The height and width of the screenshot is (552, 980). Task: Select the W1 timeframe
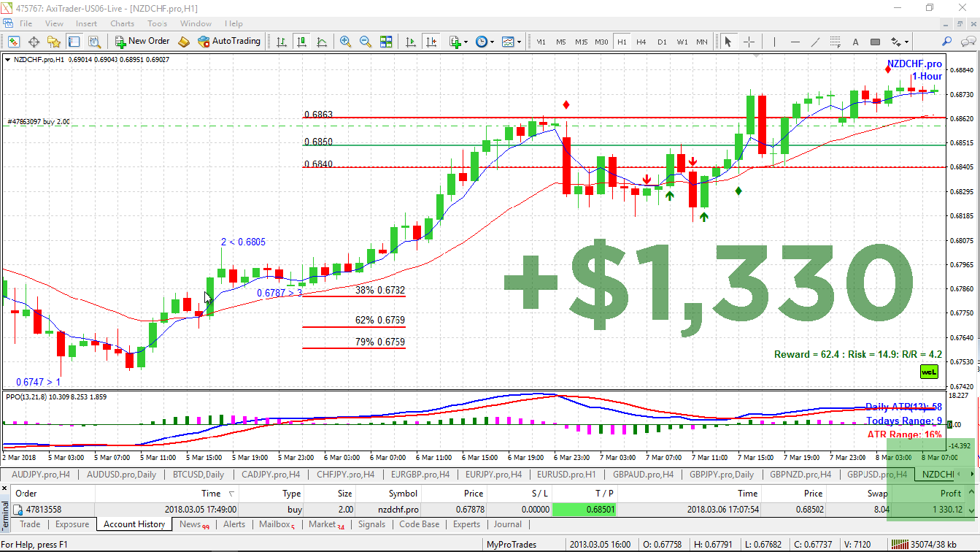click(x=682, y=42)
